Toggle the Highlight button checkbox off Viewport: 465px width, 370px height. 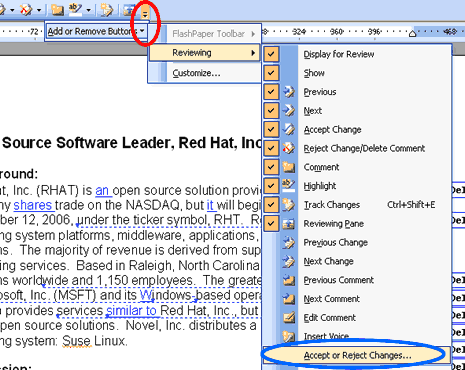coord(271,186)
